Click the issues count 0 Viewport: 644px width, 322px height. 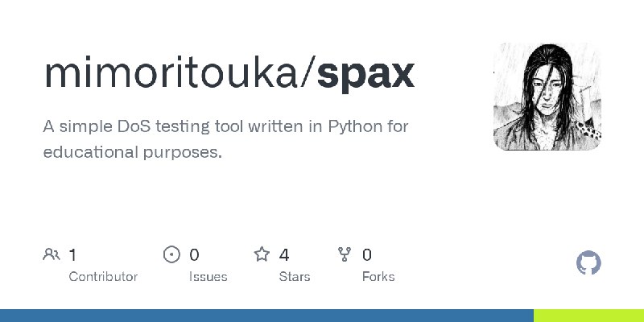(x=194, y=255)
